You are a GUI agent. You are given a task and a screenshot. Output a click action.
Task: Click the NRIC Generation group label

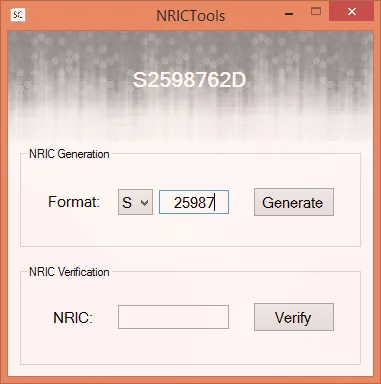pos(69,154)
